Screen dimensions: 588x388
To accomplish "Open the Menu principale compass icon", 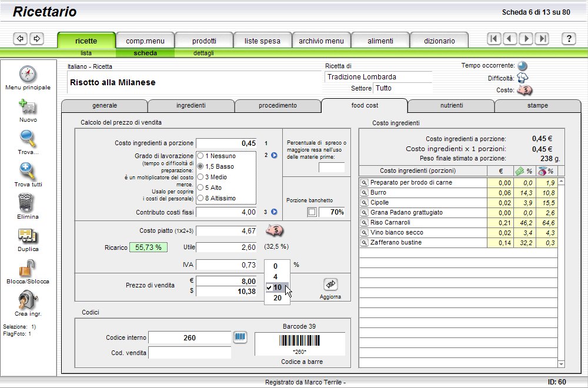I will click(28, 74).
